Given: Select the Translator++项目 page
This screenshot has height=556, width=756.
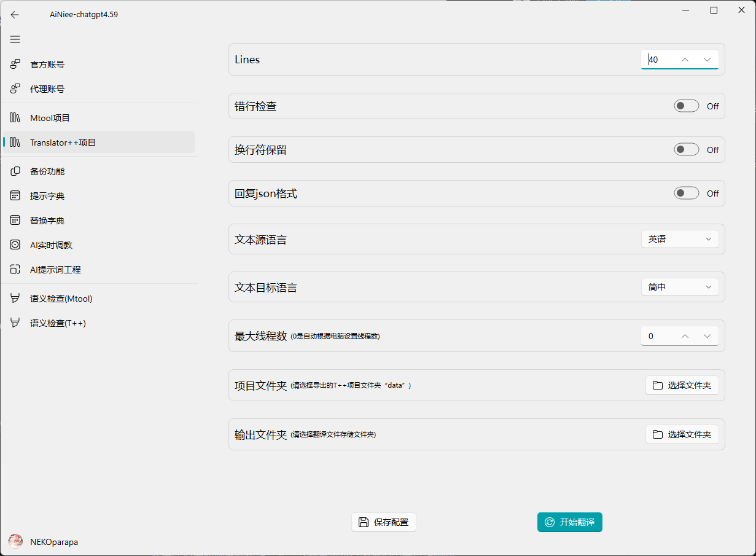Looking at the screenshot, I should click(99, 142).
